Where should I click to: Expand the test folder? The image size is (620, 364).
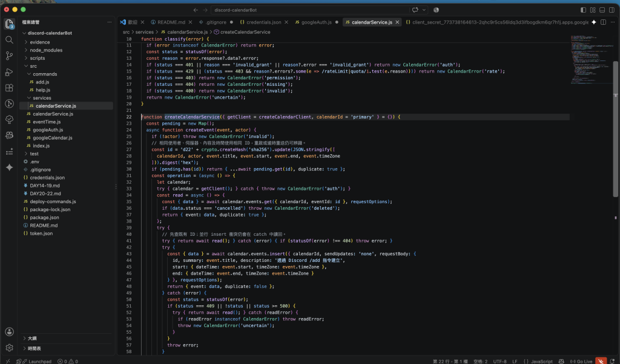click(x=67, y=154)
